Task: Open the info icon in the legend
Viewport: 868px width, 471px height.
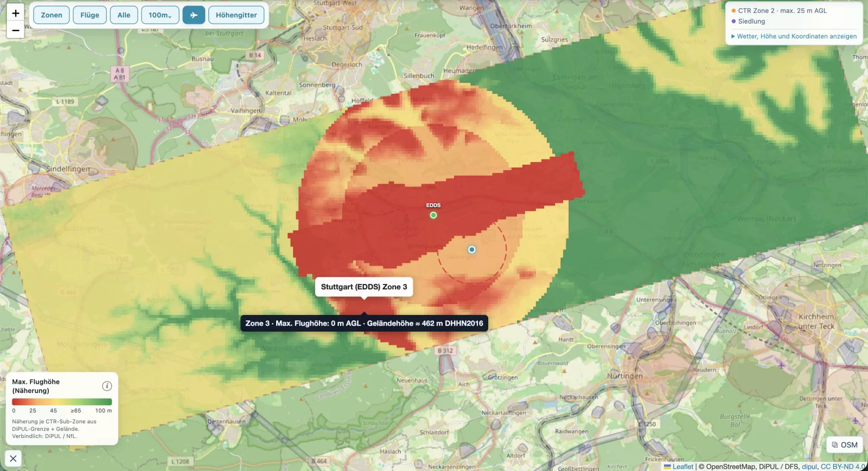Action: (x=107, y=386)
